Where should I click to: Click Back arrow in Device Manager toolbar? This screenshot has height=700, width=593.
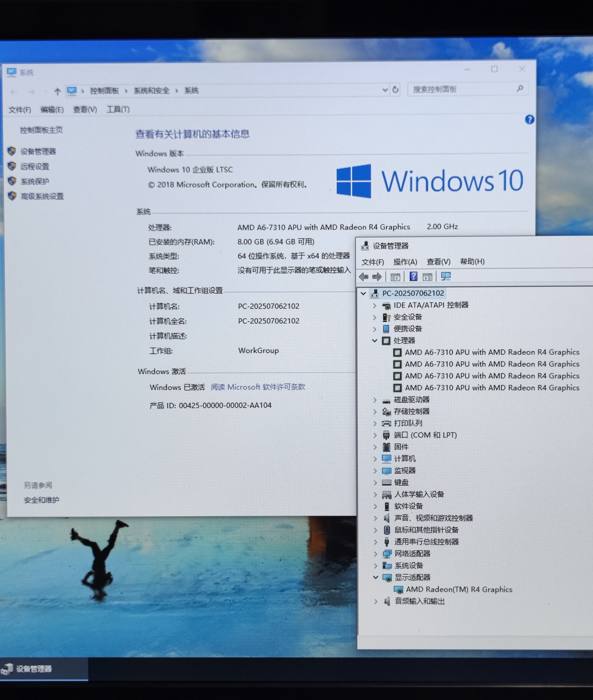click(363, 277)
